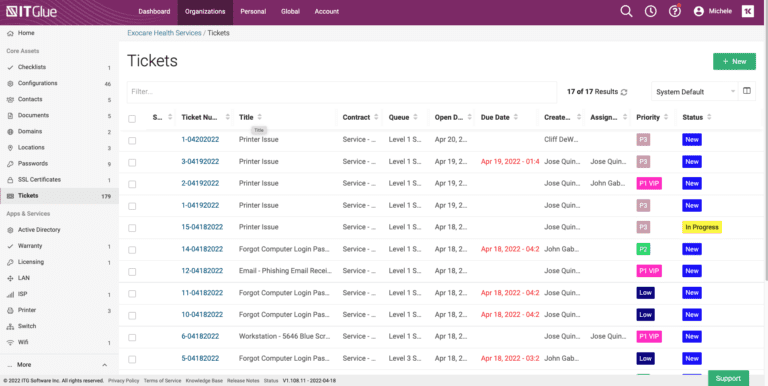Open the column chooser icon
The image size is (768, 386).
pyautogui.click(x=747, y=91)
